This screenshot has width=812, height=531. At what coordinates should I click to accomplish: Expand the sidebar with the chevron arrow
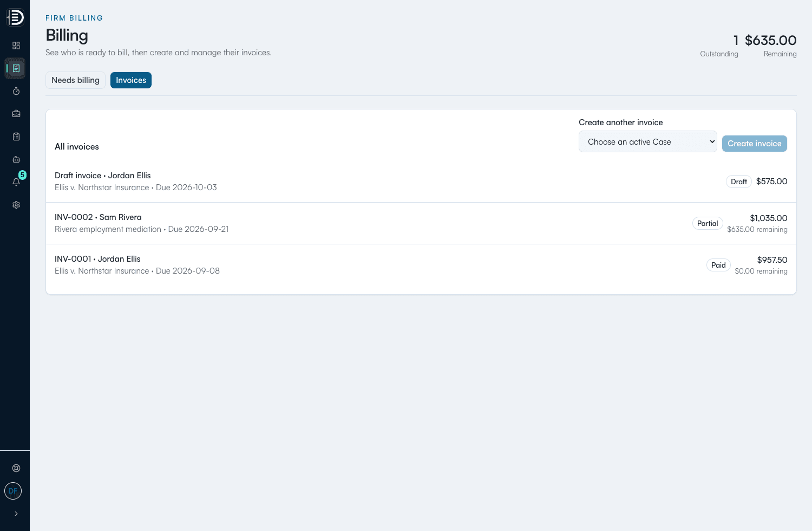point(16,514)
